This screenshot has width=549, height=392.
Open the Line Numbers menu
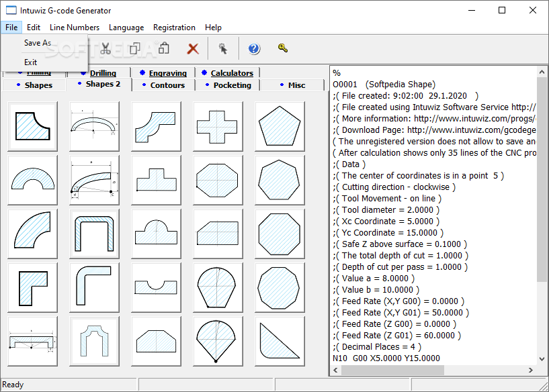tap(74, 28)
